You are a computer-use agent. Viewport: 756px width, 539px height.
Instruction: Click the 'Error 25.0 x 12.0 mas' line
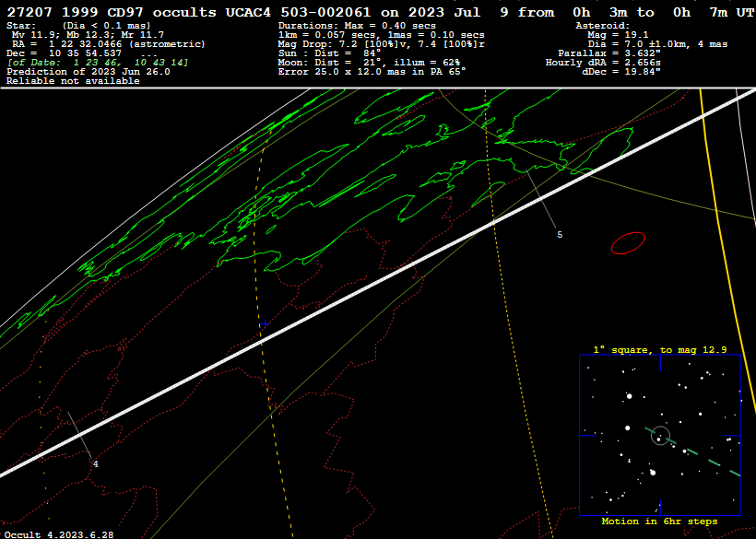[x=372, y=72]
